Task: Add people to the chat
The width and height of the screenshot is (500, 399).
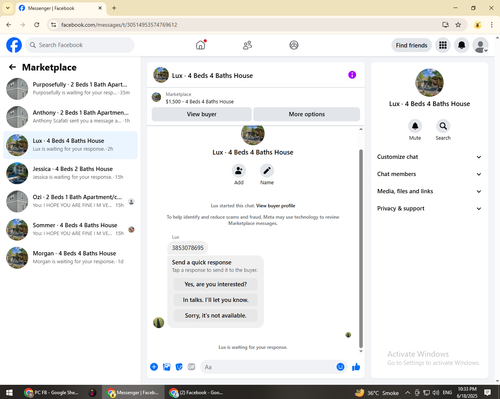Action: 239,171
